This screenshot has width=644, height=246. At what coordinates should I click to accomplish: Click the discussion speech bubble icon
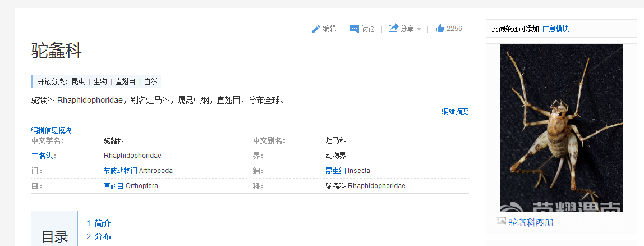click(x=355, y=29)
